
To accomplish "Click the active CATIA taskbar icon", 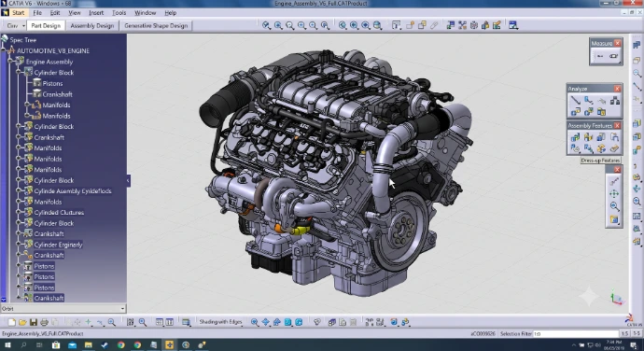I will coord(169,345).
